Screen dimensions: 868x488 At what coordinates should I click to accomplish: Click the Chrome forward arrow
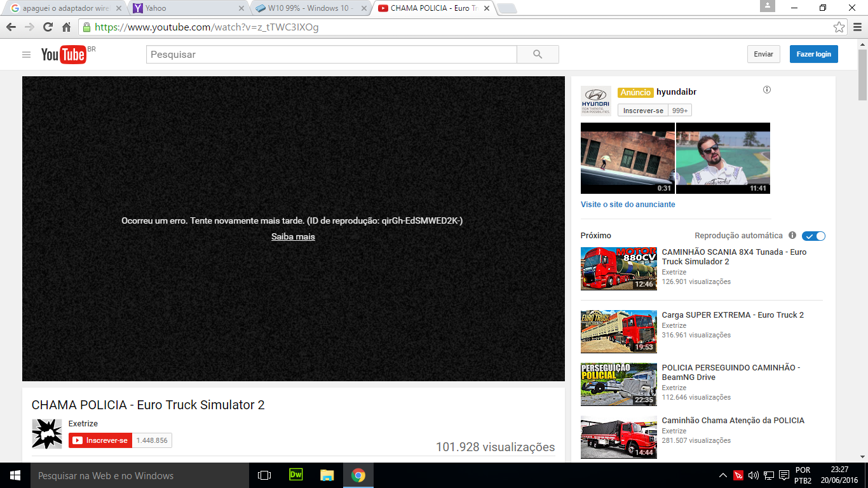[29, 27]
